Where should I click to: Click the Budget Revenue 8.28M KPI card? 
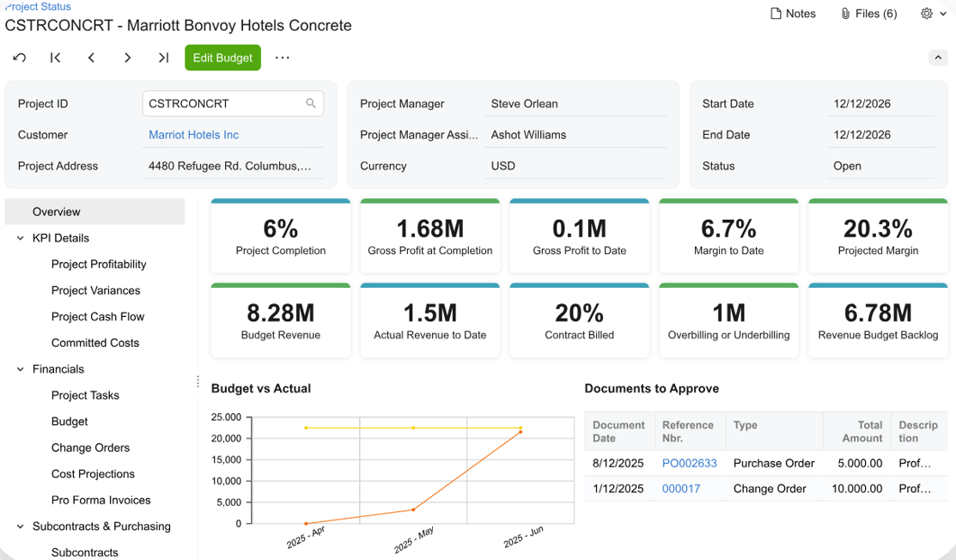(281, 320)
